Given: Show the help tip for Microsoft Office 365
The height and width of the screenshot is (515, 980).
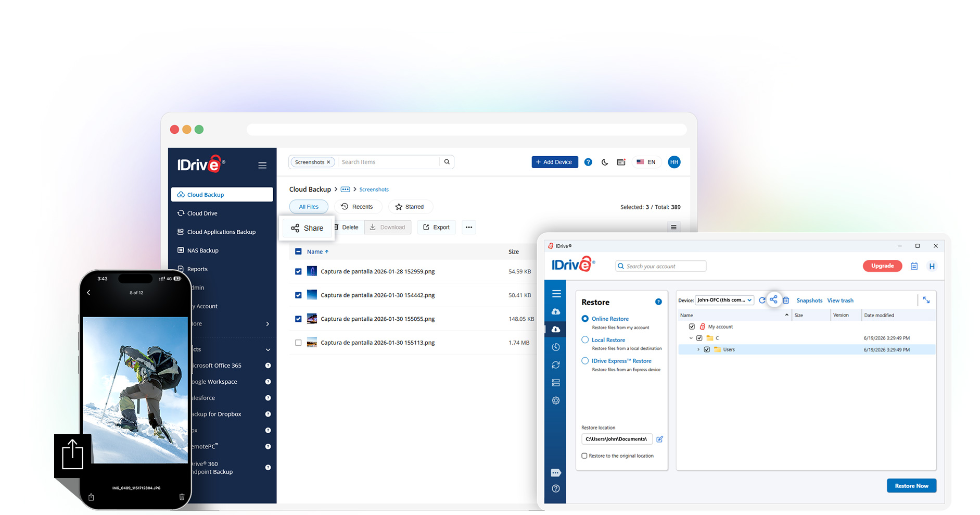Looking at the screenshot, I should pyautogui.click(x=268, y=366).
